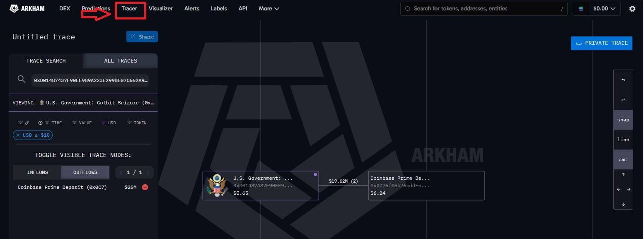Remove the USD ≥ $10 filter chip
This screenshot has height=239, width=644.
point(18,135)
